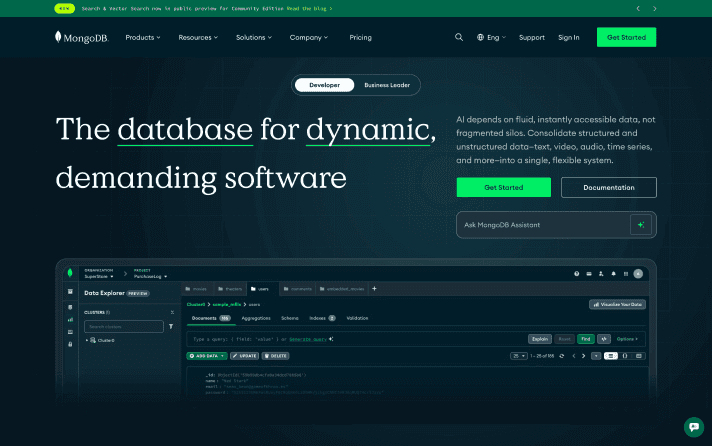Open the Validation tab
This screenshot has width=712, height=446.
pyautogui.click(x=357, y=318)
